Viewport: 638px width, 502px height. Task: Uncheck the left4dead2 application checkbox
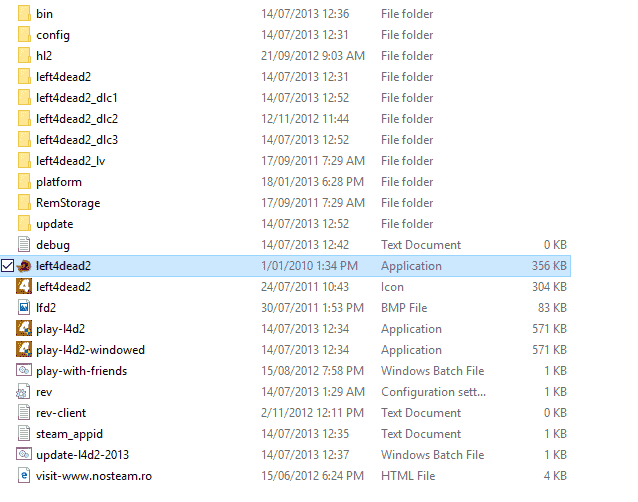[x=7, y=266]
